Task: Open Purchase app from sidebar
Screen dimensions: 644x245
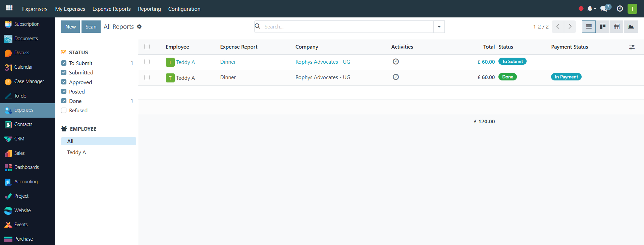Action: (28, 239)
